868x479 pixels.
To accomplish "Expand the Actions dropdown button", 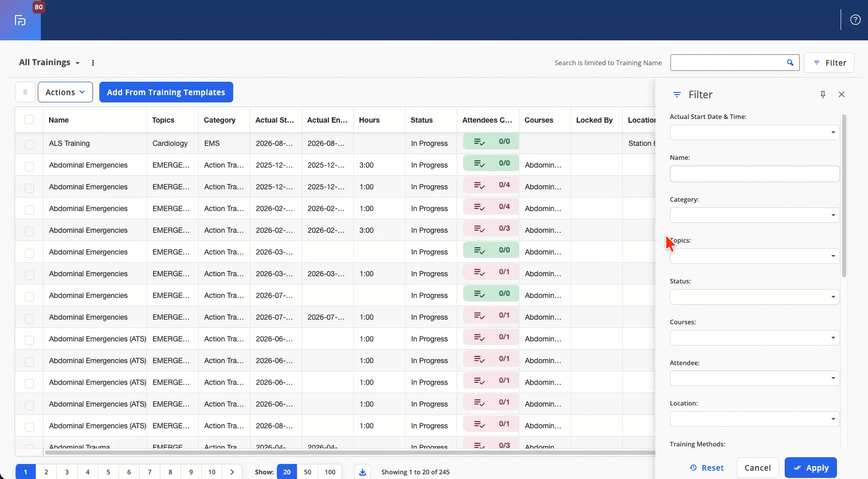I will 65,92.
